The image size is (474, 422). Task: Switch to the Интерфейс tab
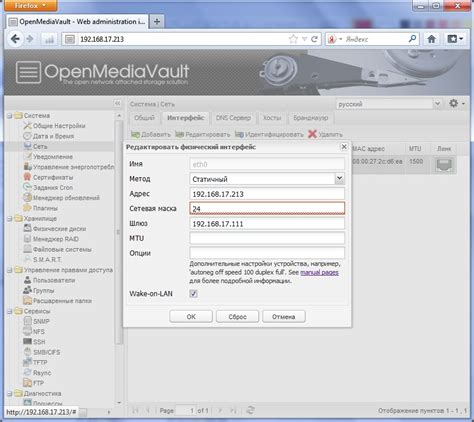[x=186, y=118]
